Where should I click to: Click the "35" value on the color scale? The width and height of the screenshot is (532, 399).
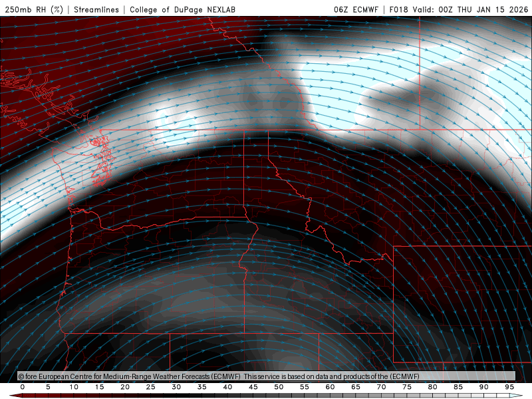tap(202, 387)
